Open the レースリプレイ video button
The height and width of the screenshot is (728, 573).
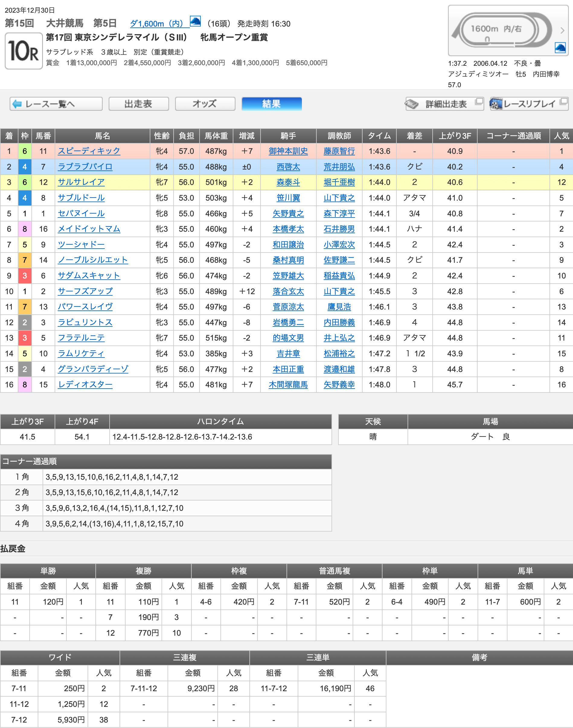point(529,104)
